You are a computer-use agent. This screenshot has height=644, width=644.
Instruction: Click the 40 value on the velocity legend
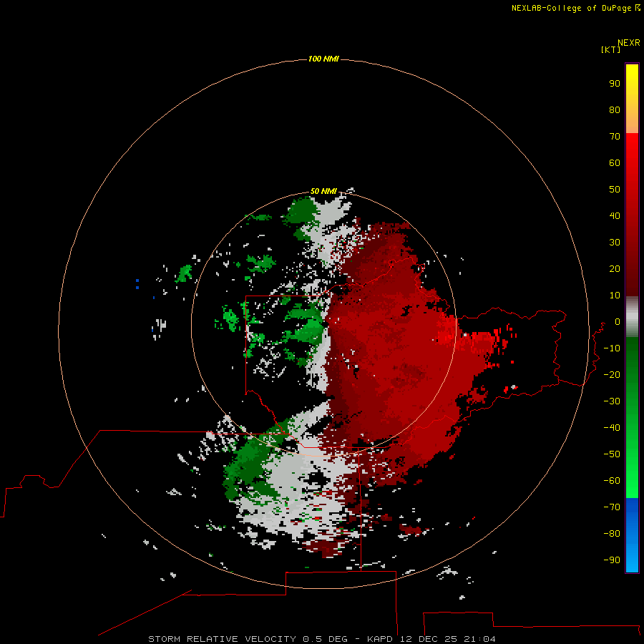[x=615, y=216]
